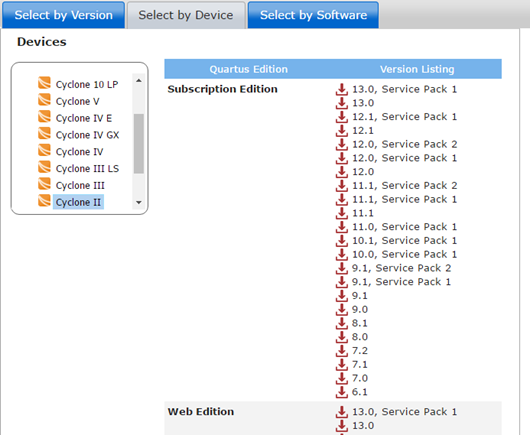The height and width of the screenshot is (435, 530).
Task: Click download icon for 10.0 Service Pack 1
Action: tap(342, 255)
